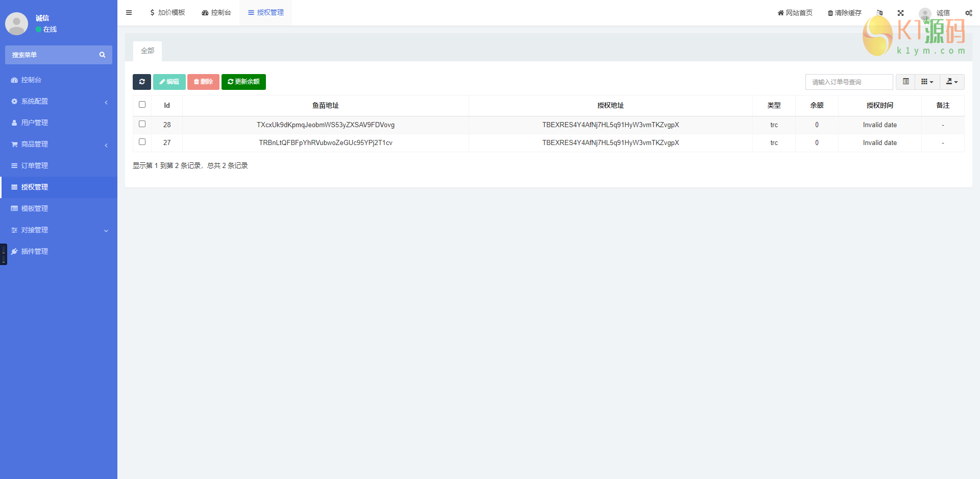Check the box for row Id 27

142,142
